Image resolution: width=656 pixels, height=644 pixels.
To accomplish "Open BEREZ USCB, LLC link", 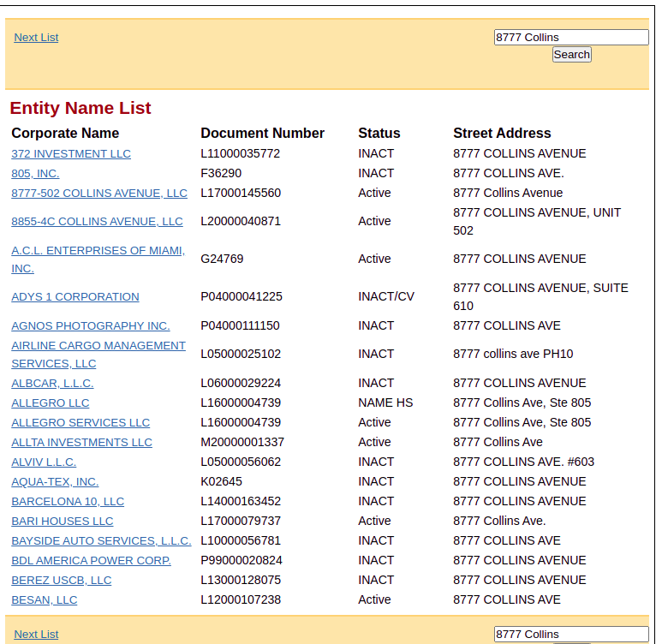I will [x=62, y=580].
